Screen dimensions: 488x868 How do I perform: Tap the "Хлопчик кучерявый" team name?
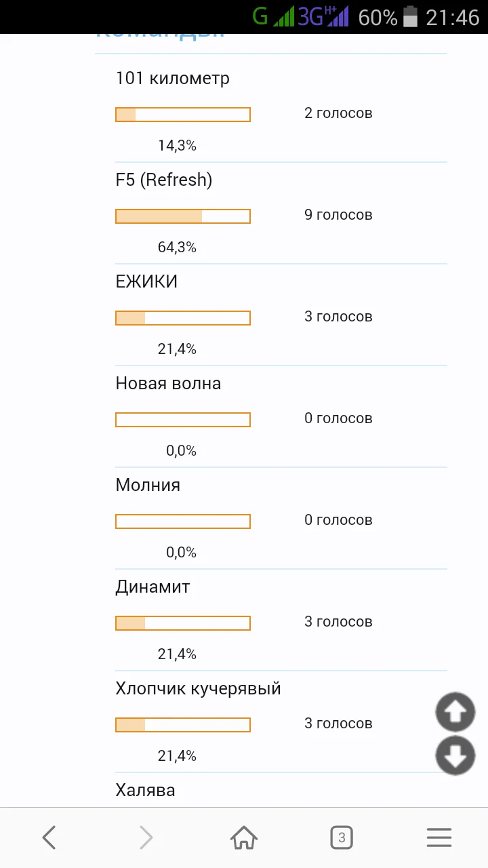point(198,689)
